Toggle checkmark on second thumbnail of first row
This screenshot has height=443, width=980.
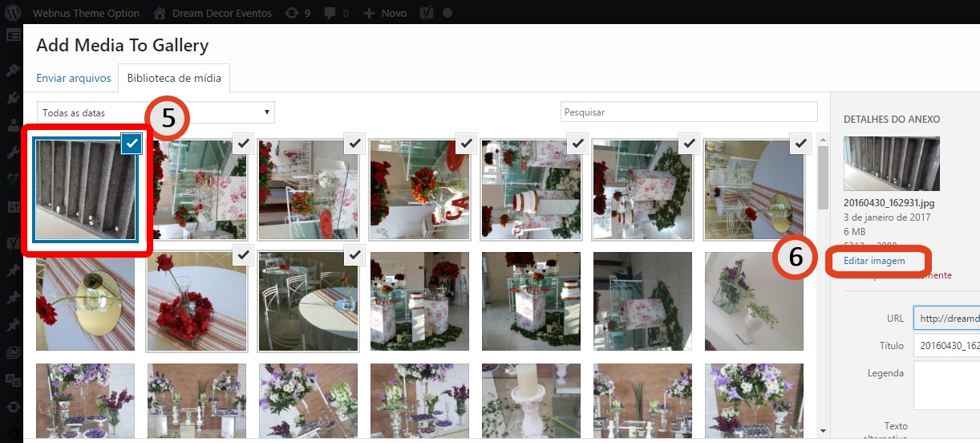coord(244,143)
